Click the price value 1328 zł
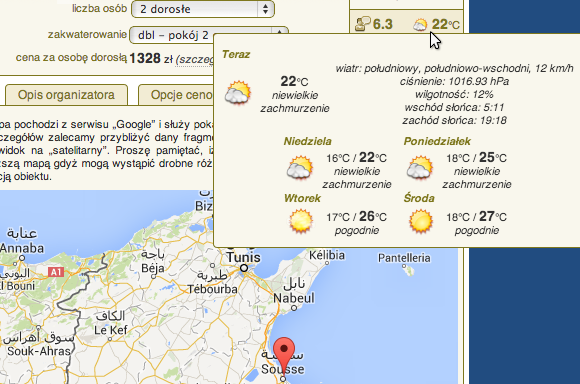 tap(151, 58)
